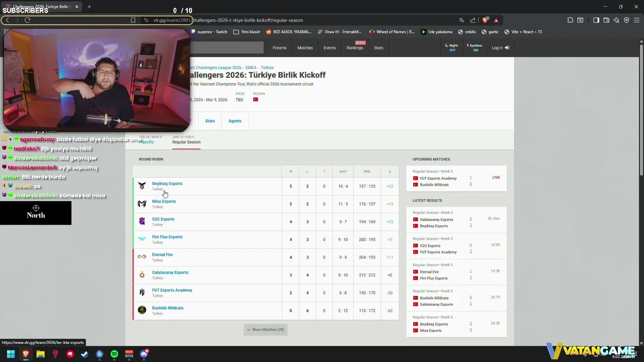
Task: Select the Regular Season stage tab
Action: 186,140
